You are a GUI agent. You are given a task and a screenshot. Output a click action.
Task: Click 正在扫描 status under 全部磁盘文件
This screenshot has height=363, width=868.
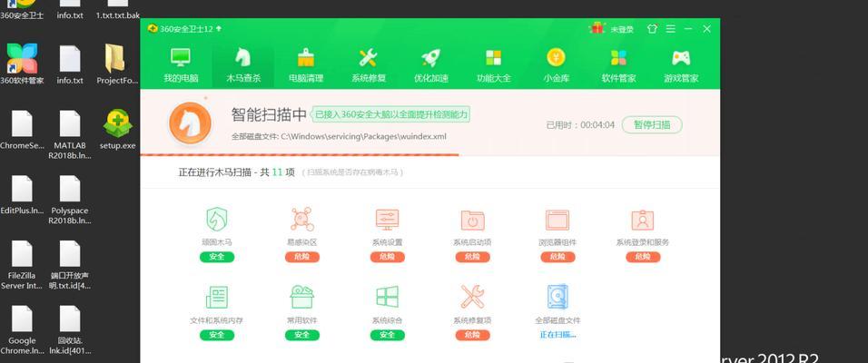557,335
